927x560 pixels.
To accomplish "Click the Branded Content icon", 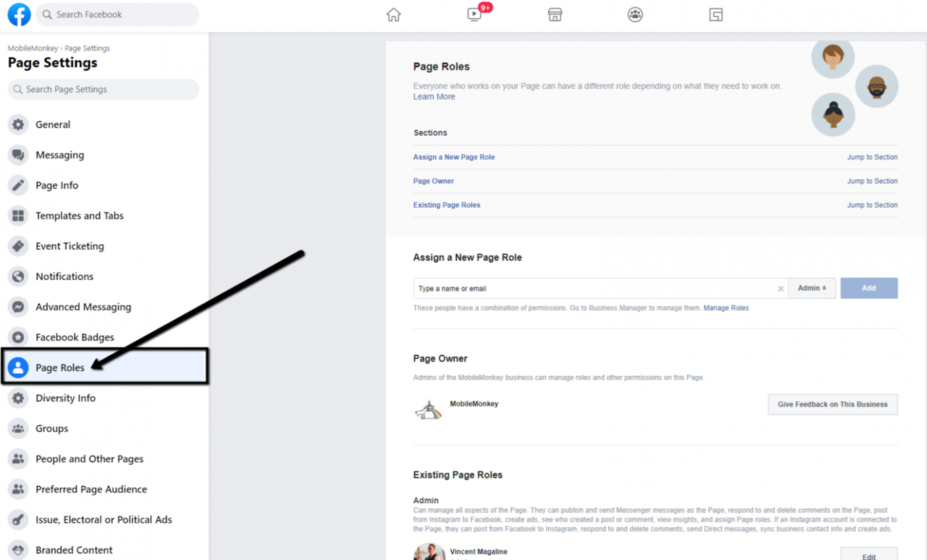I will point(18,550).
